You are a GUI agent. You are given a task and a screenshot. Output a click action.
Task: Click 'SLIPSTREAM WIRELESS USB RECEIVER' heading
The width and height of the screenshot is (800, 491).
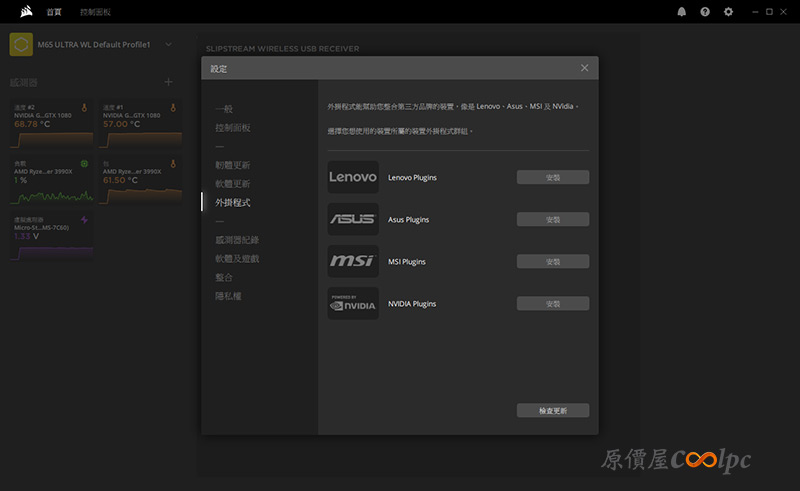tap(283, 48)
